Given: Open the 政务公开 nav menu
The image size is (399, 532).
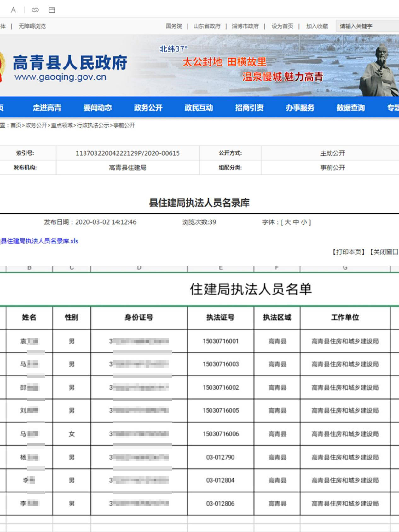Looking at the screenshot, I should [x=148, y=108].
